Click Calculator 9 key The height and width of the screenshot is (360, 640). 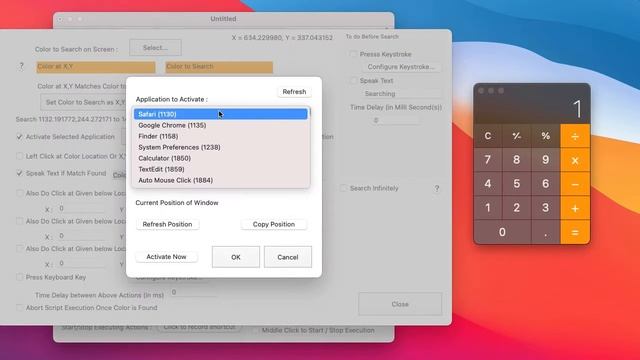point(546,160)
